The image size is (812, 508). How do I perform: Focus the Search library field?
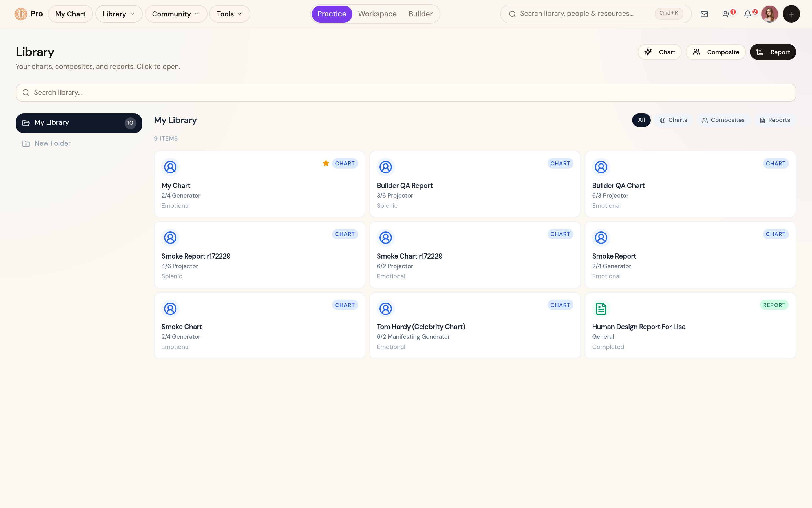406,92
